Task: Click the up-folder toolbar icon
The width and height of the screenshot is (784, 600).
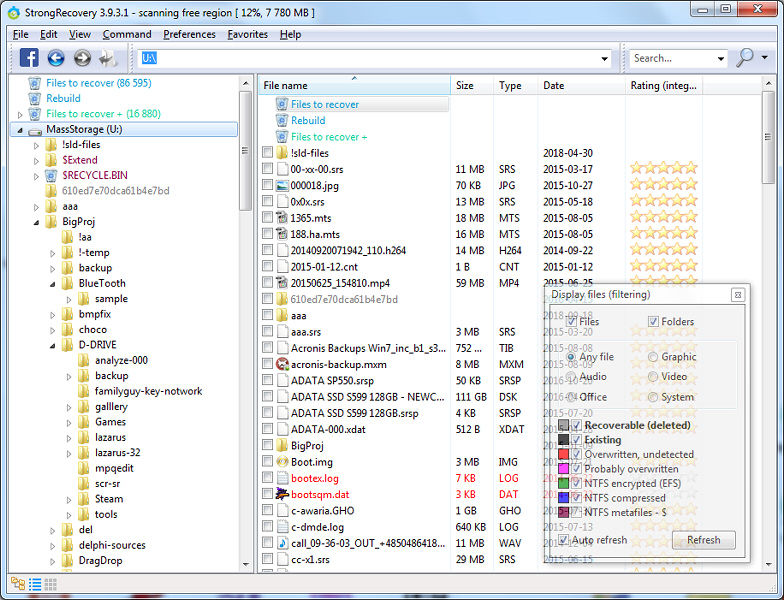Action: tap(108, 58)
